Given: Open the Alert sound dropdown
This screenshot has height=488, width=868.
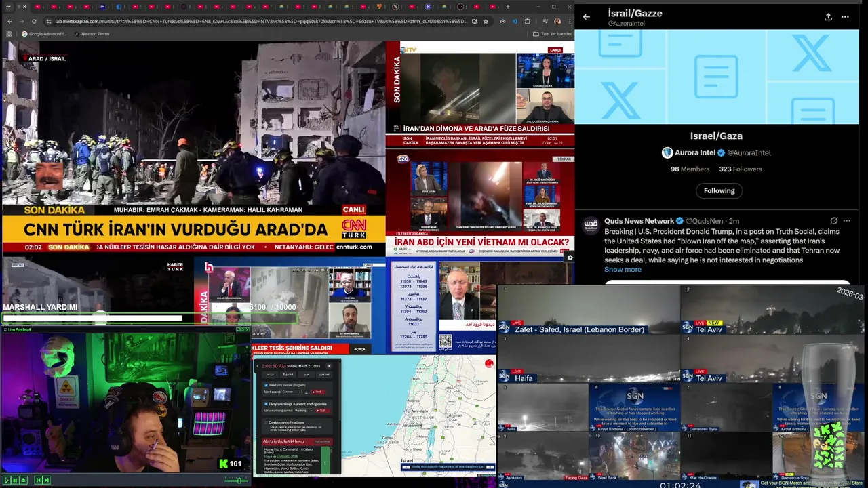Looking at the screenshot, I should point(292,392).
